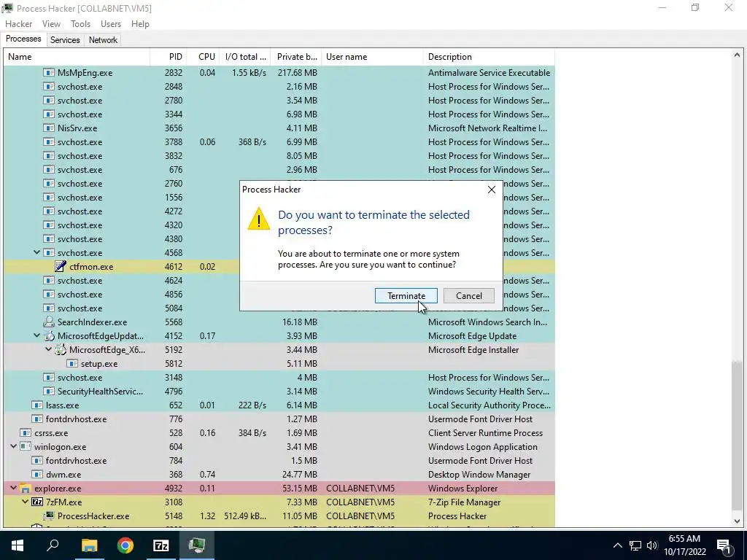This screenshot has height=560, width=747.
Task: Close the Process Hacker dialog
Action: pos(491,190)
